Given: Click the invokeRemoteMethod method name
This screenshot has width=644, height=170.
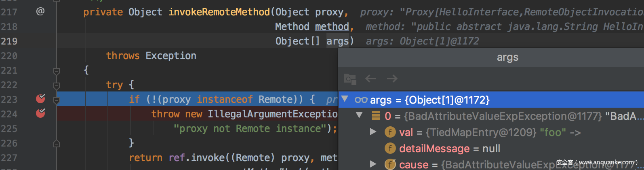Looking at the screenshot, I should [219, 12].
